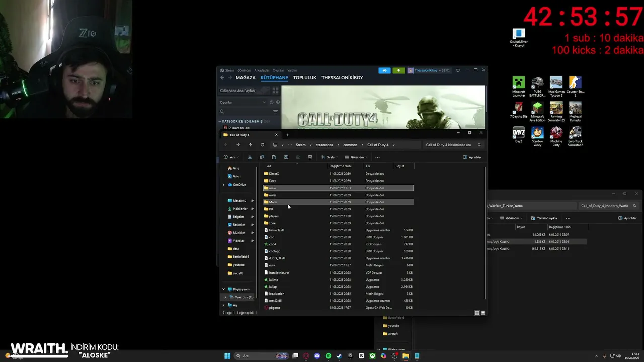Open the Thessalonikiboy account dropdown

(429, 70)
